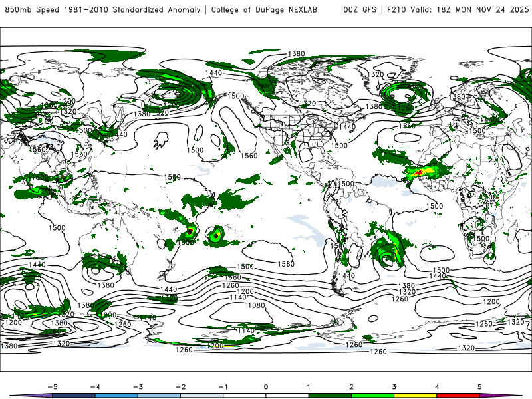The height and width of the screenshot is (399, 532).
Task: Click the "-5" colorbar label
Action: tap(53, 387)
